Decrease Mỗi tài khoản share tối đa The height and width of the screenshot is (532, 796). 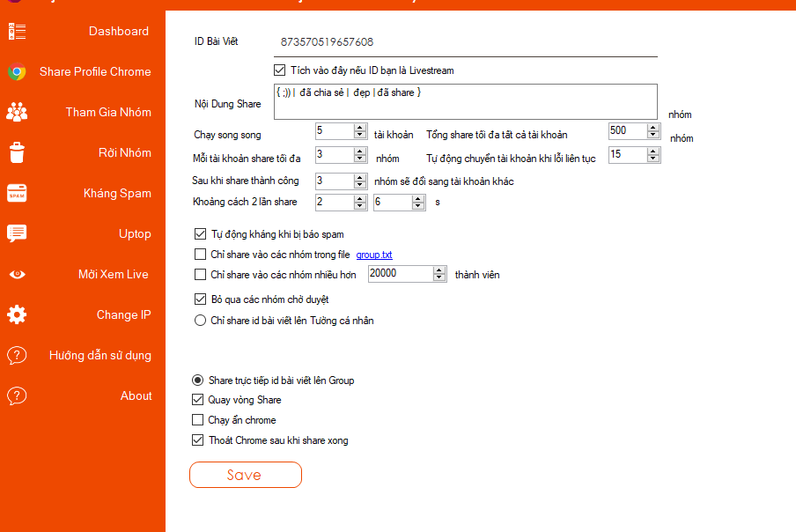coord(360,159)
